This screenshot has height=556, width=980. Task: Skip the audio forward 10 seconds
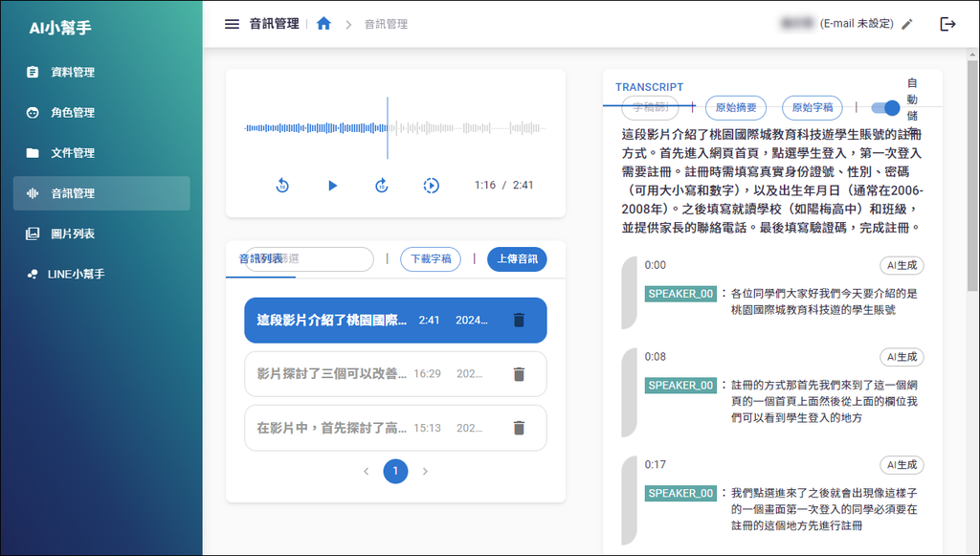coord(381,186)
